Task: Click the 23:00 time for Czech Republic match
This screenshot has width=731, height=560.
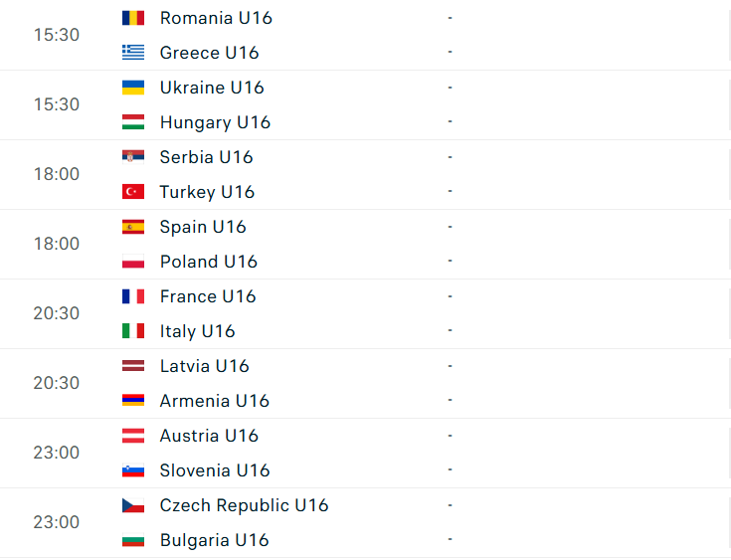Action: (57, 522)
